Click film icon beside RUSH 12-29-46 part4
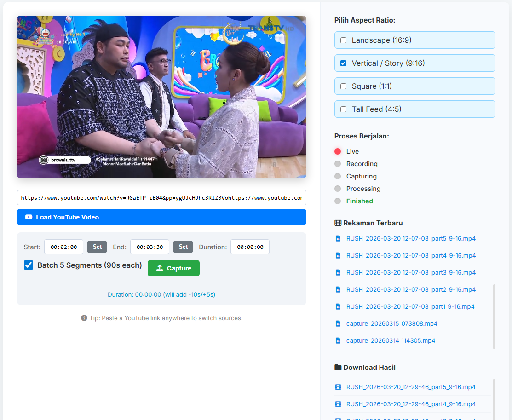Screen dimensions: 512x420 click(x=338, y=404)
